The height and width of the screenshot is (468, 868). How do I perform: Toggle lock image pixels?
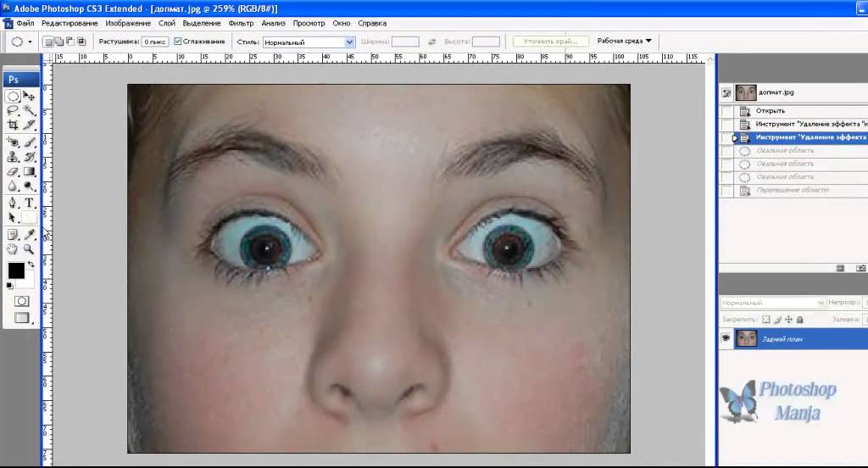point(778,320)
